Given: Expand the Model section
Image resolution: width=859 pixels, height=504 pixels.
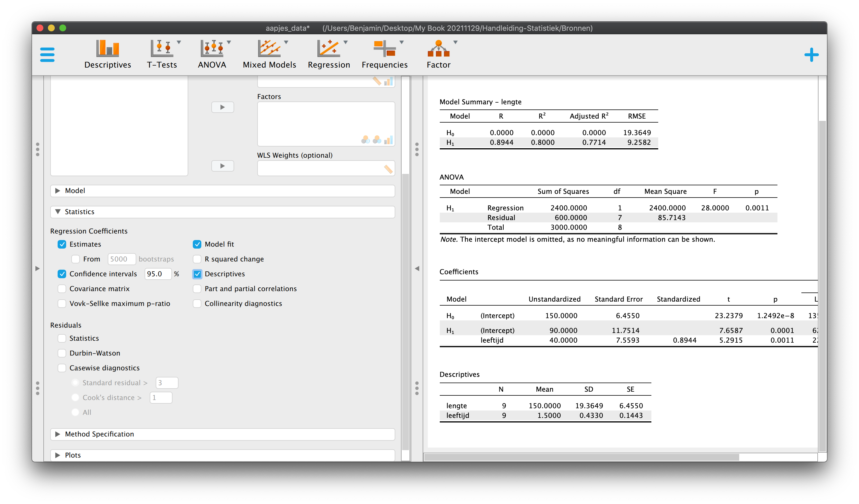Looking at the screenshot, I should 222,191.
